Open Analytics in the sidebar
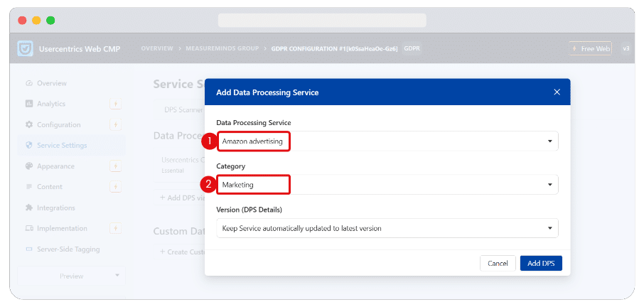This screenshot has width=644, height=307. point(51,104)
